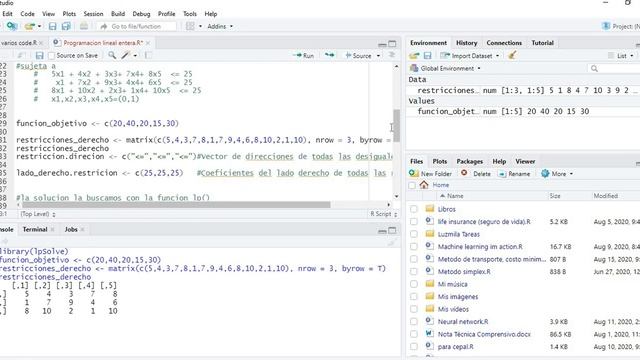Image resolution: width=640 pixels, height=360 pixels.
Task: Open the (Top Level) scope selector
Action: click(38, 214)
